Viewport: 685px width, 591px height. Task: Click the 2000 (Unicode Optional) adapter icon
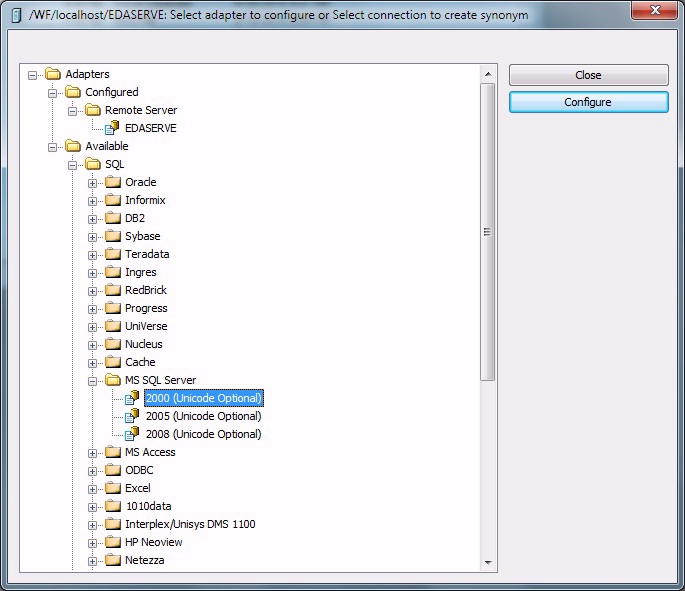pos(132,397)
